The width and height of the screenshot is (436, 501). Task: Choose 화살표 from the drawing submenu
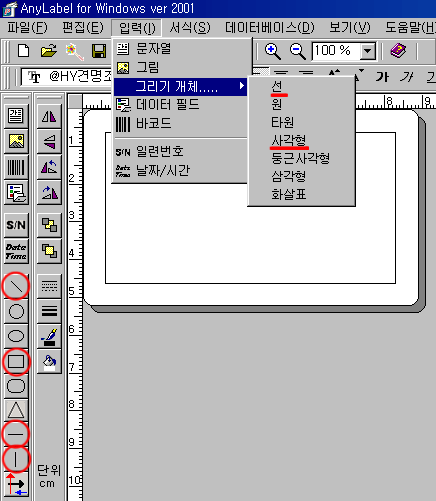[x=289, y=194]
